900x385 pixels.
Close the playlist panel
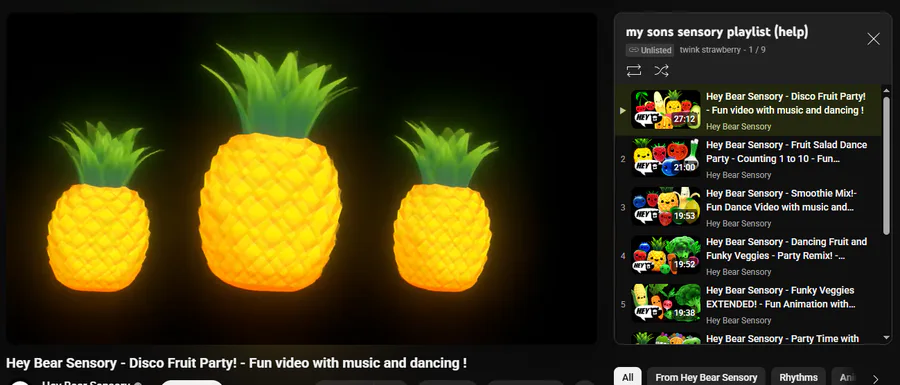(x=873, y=39)
